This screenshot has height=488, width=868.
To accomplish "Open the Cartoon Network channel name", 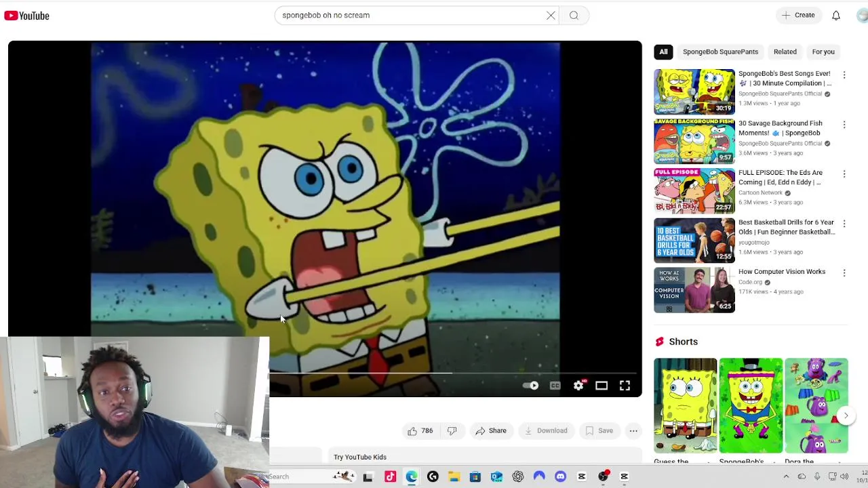I will coord(760,192).
